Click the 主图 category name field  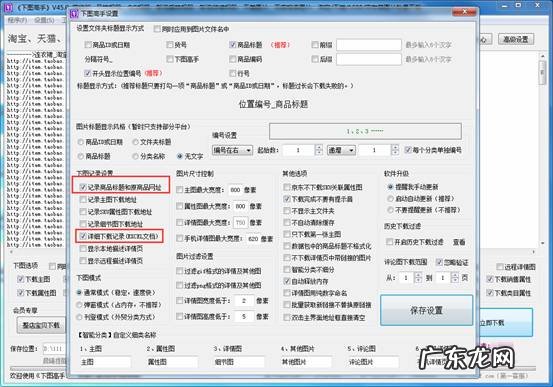click(105, 362)
